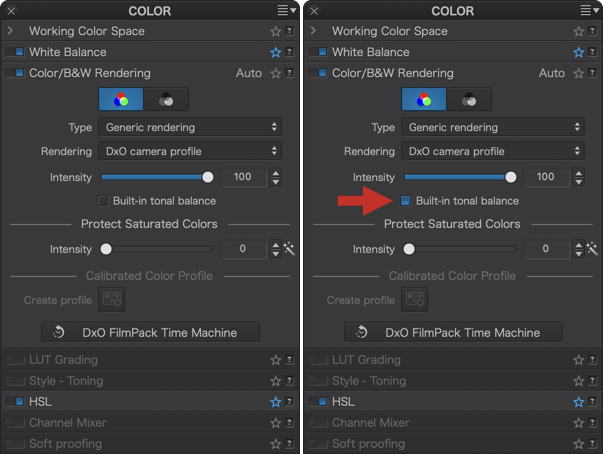Viewport: 603px width, 454px height.
Task: Uncheck Built-in tonal balance in right panel
Action: click(x=406, y=201)
